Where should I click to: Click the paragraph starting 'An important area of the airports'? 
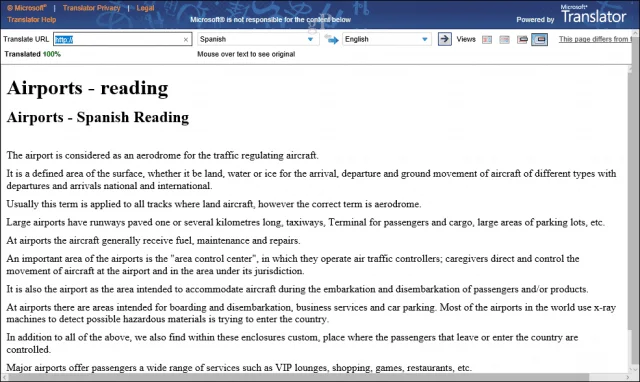click(x=293, y=264)
